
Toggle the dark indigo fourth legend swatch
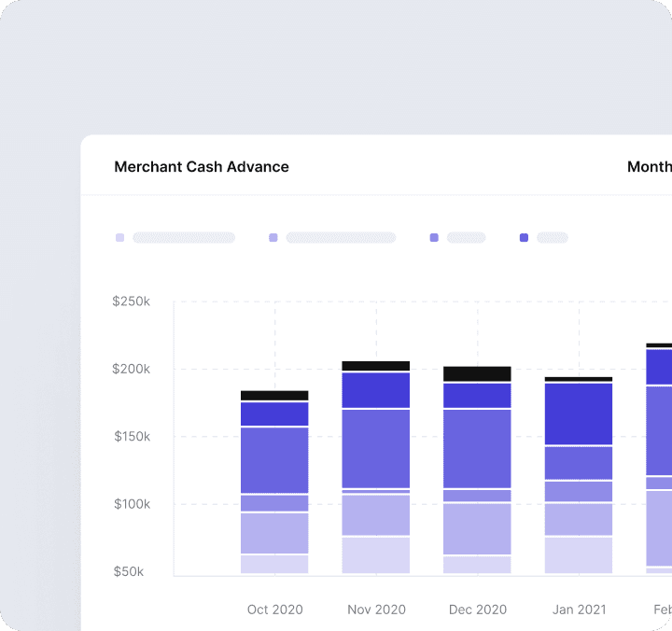524,238
